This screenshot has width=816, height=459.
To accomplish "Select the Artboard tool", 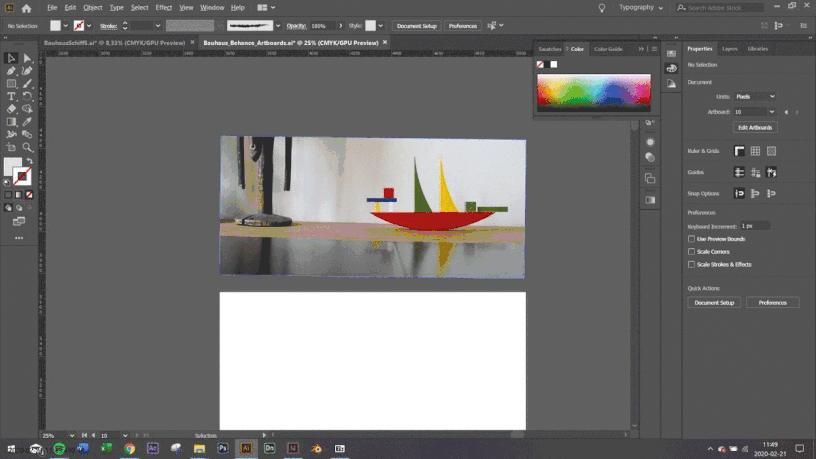I will (x=11, y=147).
